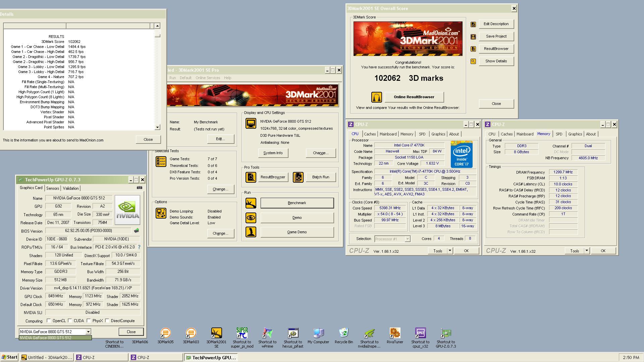Open RivaTuner desktop shortcut

click(395, 333)
